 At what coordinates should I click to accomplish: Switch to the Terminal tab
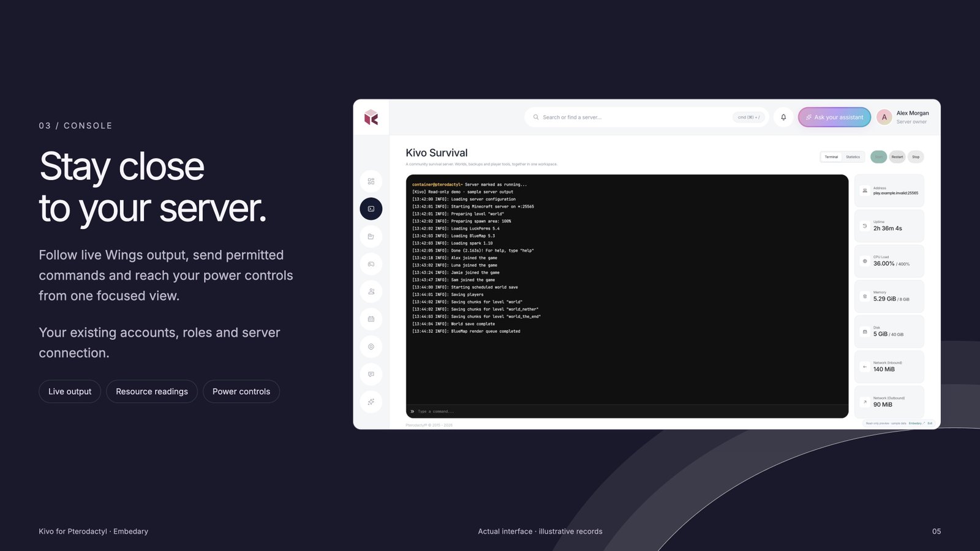tap(831, 157)
